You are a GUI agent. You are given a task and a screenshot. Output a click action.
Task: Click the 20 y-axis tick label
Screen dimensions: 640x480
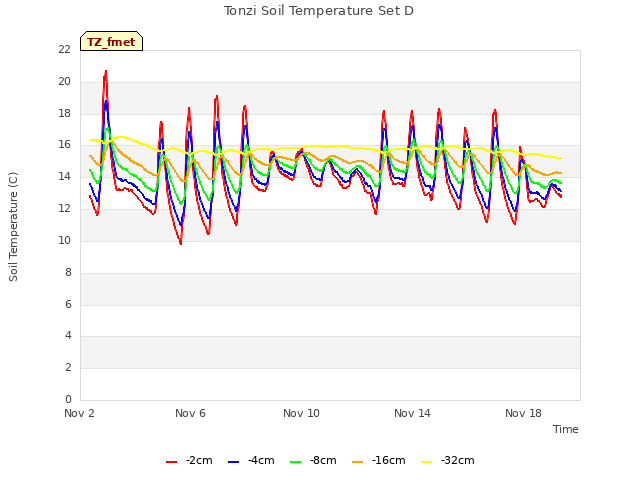click(x=64, y=81)
